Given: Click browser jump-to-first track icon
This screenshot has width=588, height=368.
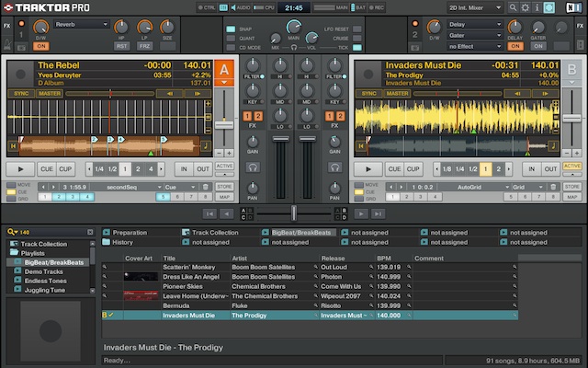Looking at the screenshot, I should click(209, 213).
